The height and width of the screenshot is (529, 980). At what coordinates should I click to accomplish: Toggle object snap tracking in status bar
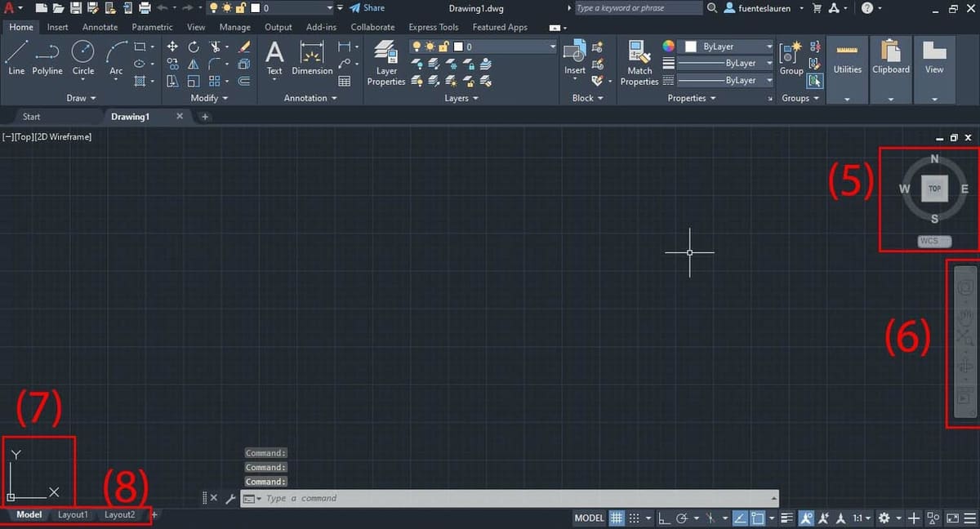739,518
